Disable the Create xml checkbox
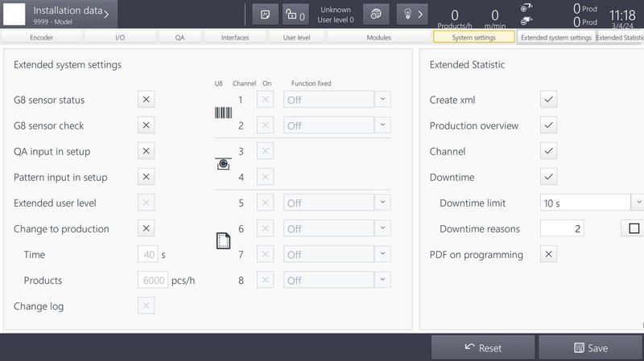This screenshot has height=361, width=644. (x=549, y=100)
